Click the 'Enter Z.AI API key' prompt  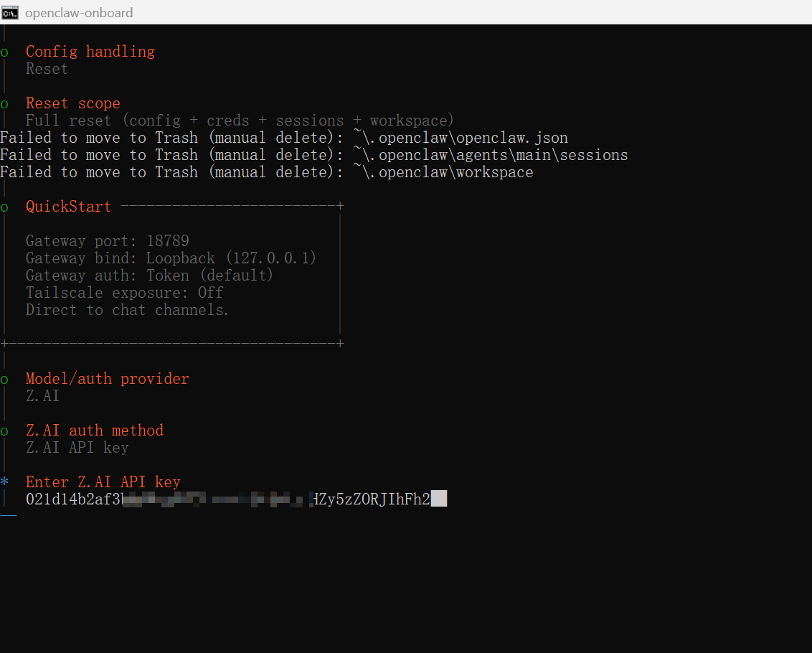coord(103,482)
